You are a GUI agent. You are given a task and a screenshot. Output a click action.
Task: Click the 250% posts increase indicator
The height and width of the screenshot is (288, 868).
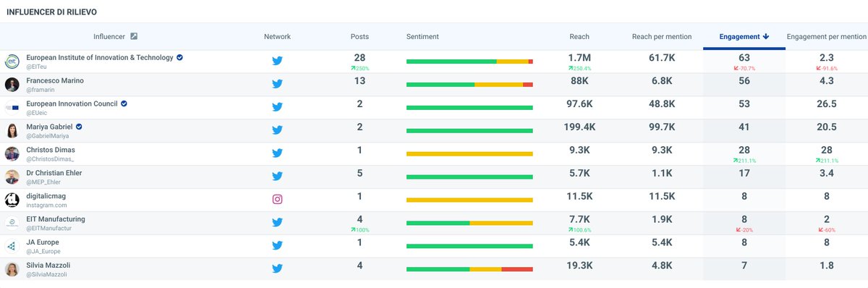point(359,68)
